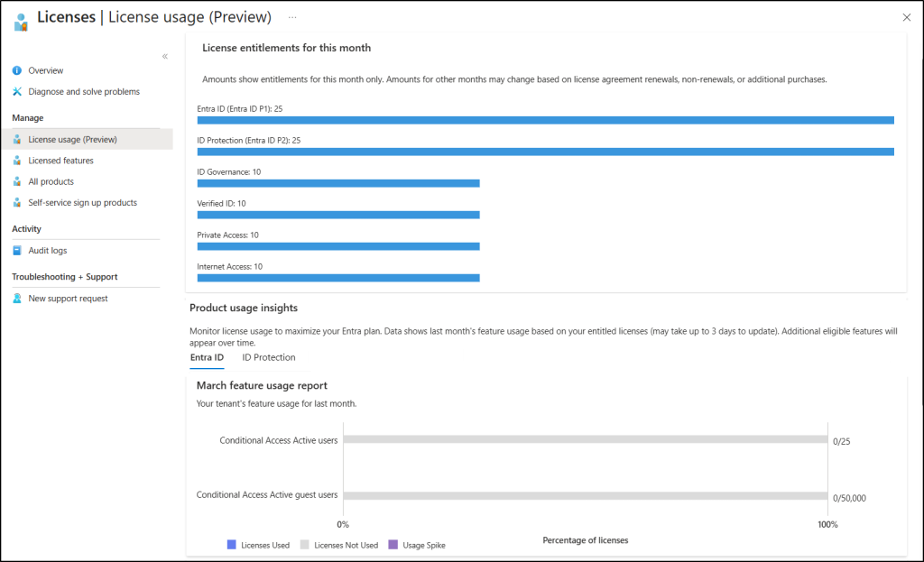The height and width of the screenshot is (562, 924).
Task: Switch to the ID Protection tab
Action: (x=268, y=357)
